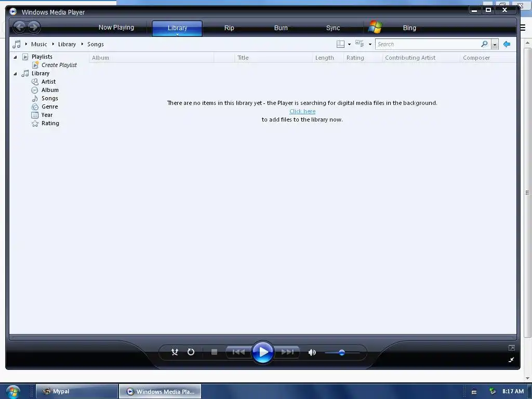Stop playback with the stop button
Image resolution: width=532 pixels, height=399 pixels.
(214, 352)
